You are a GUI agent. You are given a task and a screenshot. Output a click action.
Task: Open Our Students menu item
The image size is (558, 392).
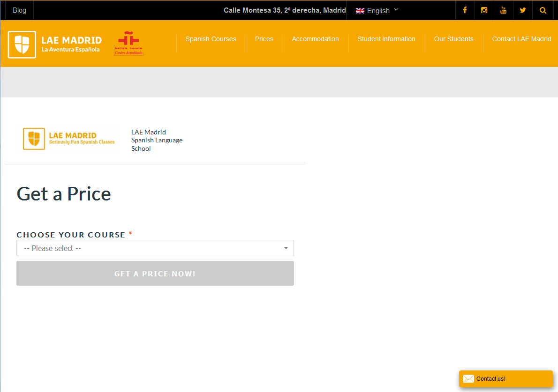pyautogui.click(x=453, y=39)
